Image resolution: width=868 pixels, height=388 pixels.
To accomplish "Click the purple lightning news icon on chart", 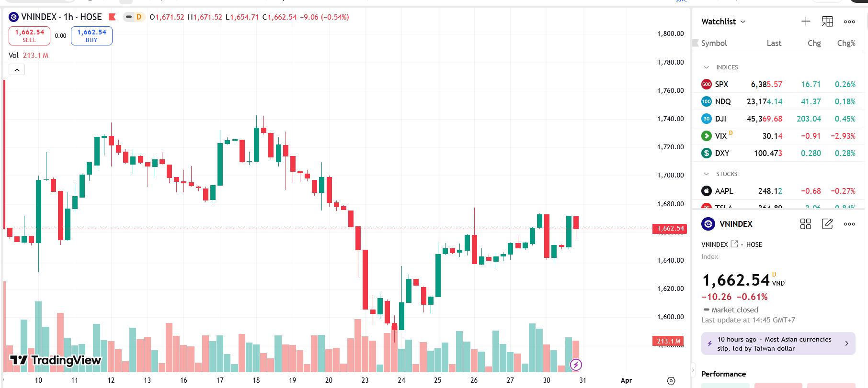I will pyautogui.click(x=576, y=365).
